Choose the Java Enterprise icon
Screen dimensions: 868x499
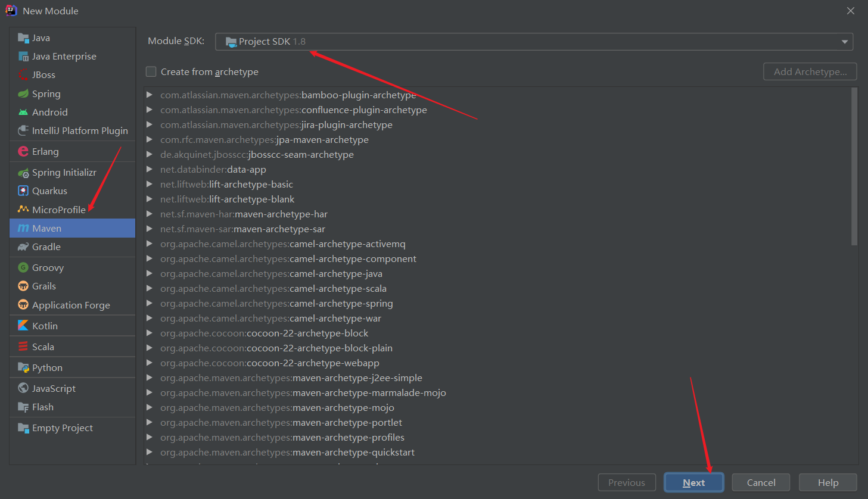pyautogui.click(x=23, y=57)
